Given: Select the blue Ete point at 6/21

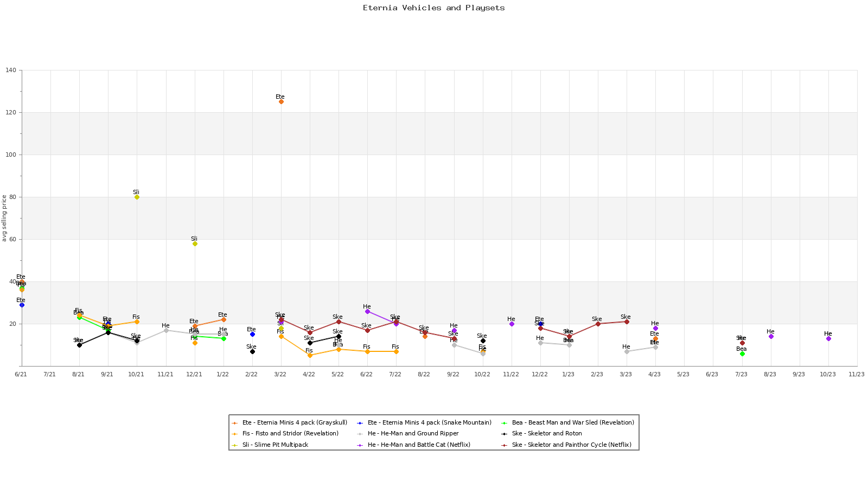Looking at the screenshot, I should (x=22, y=305).
